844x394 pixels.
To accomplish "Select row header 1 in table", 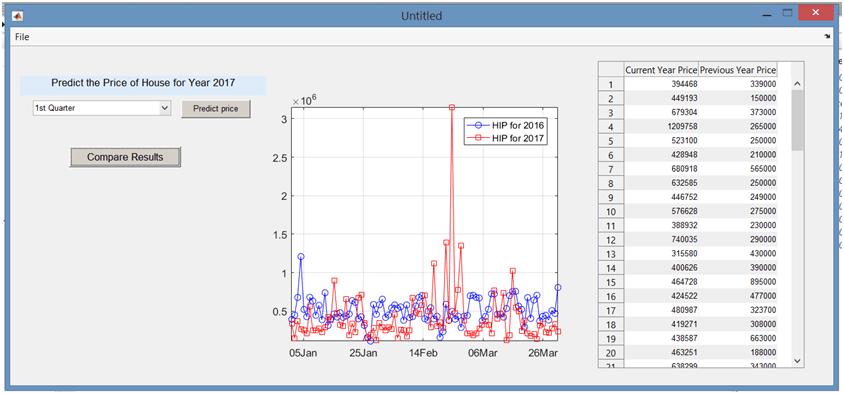I will [x=610, y=85].
